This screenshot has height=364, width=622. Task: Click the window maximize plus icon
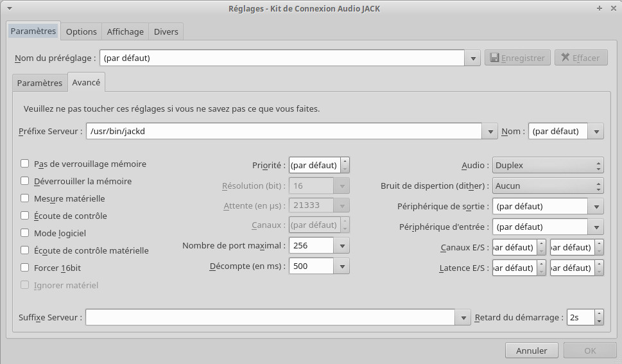600,8
